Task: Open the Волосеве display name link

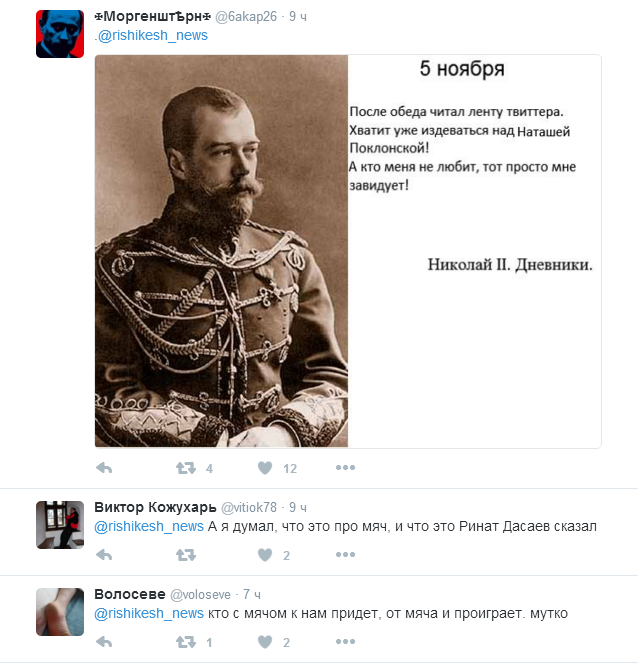Action: coord(130,594)
